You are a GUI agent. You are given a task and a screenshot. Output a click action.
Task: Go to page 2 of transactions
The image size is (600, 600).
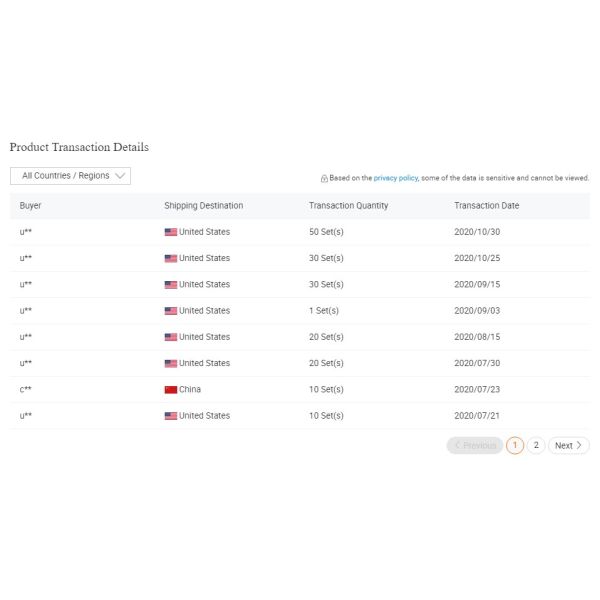click(x=536, y=445)
